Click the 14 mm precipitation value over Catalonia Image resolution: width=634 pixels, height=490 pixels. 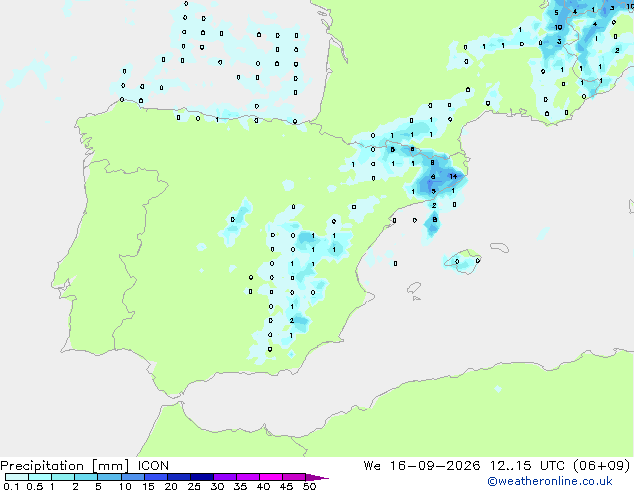pos(453,176)
